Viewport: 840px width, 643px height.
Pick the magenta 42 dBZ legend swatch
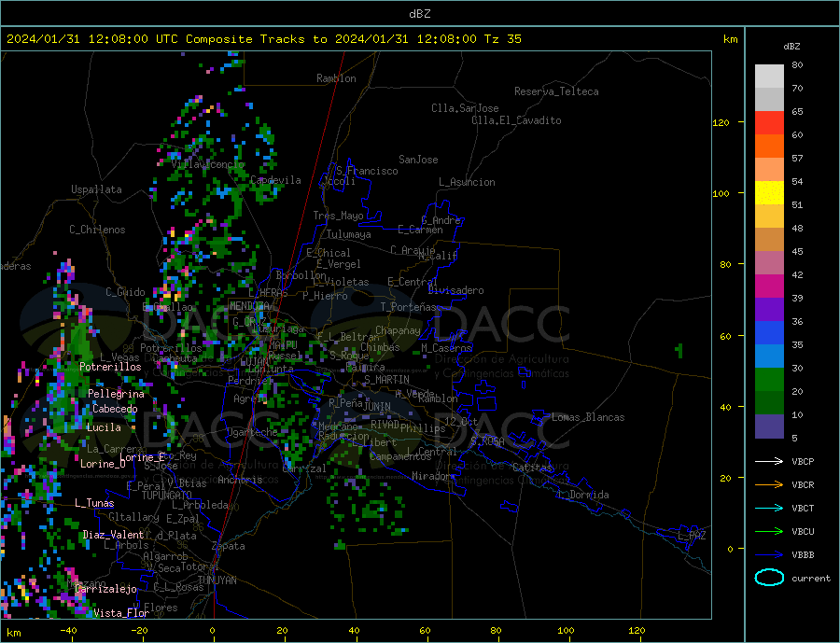click(769, 287)
